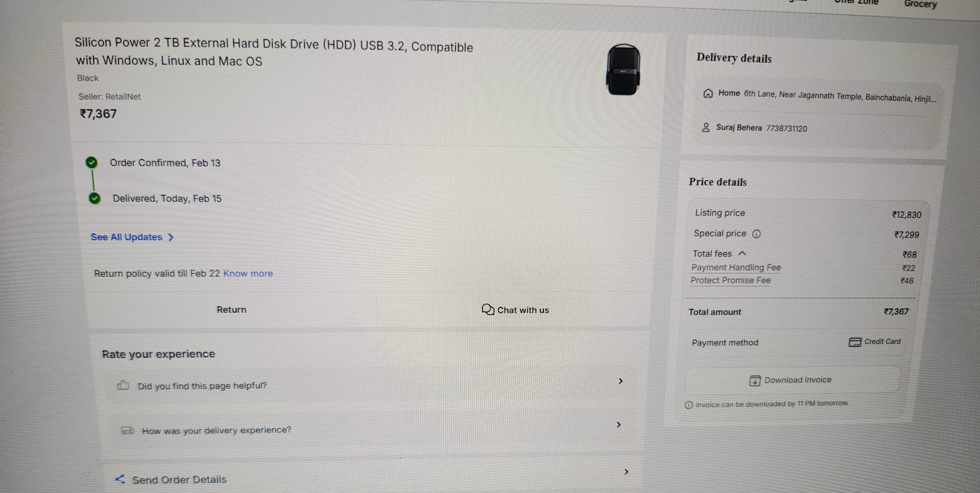
Task: Click the Download Invoice button
Action: pos(792,380)
